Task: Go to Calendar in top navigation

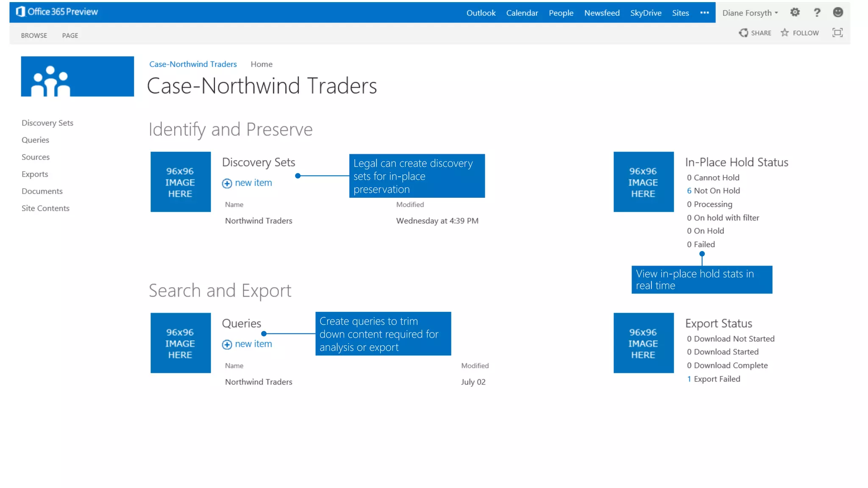Action: click(x=522, y=13)
